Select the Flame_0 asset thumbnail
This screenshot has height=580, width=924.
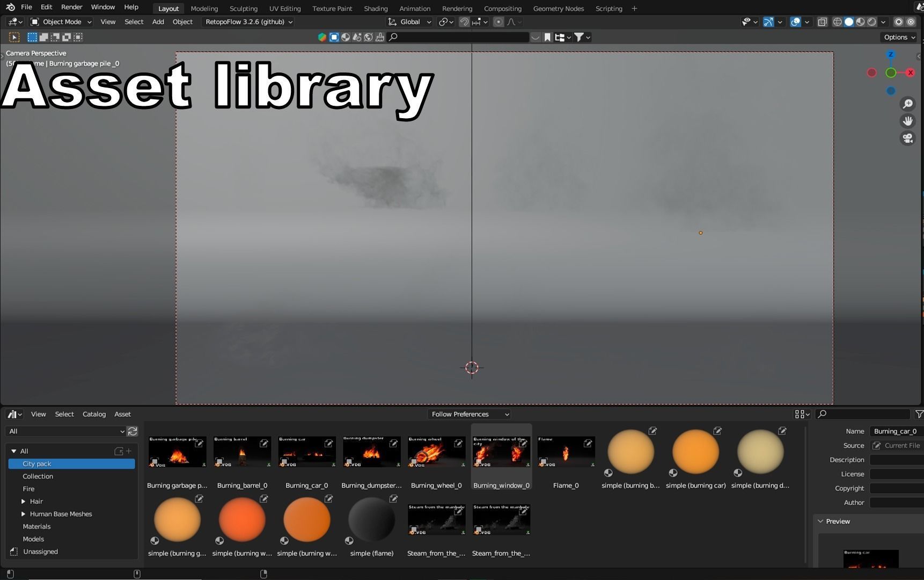coord(566,452)
